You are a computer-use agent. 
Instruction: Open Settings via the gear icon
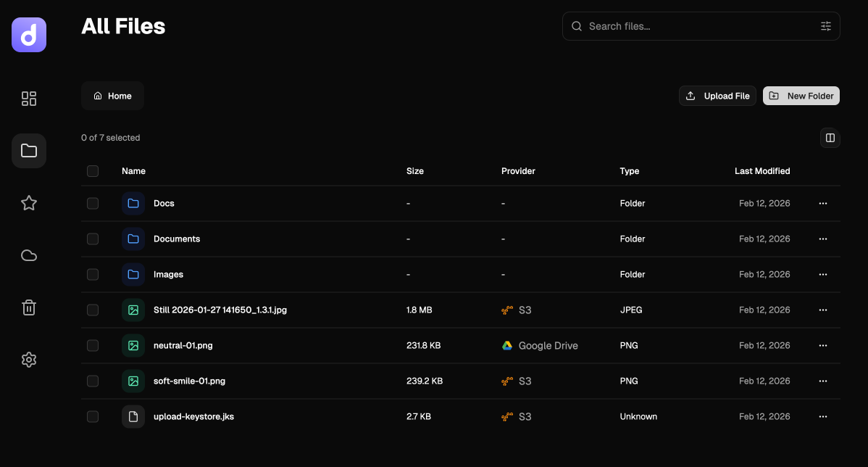(29, 360)
